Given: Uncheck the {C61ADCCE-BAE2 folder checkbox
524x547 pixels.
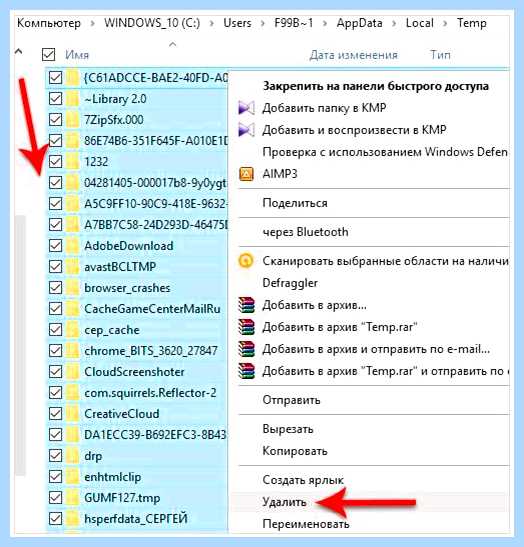Looking at the screenshot, I should pos(55,77).
